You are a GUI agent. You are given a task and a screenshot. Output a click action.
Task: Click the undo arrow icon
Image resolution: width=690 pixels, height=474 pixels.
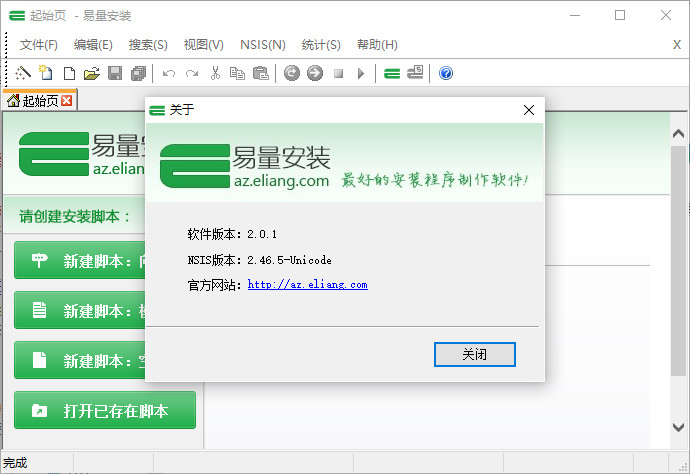[x=169, y=73]
